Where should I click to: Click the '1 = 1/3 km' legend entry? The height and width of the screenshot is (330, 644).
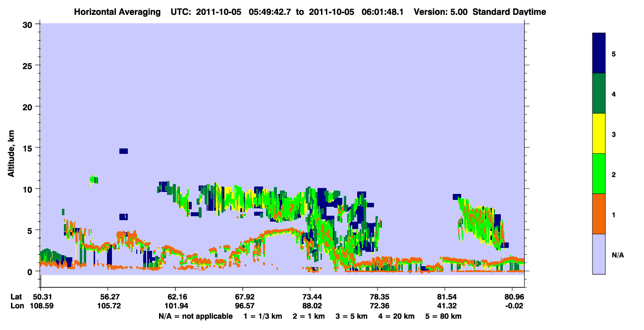(262, 316)
